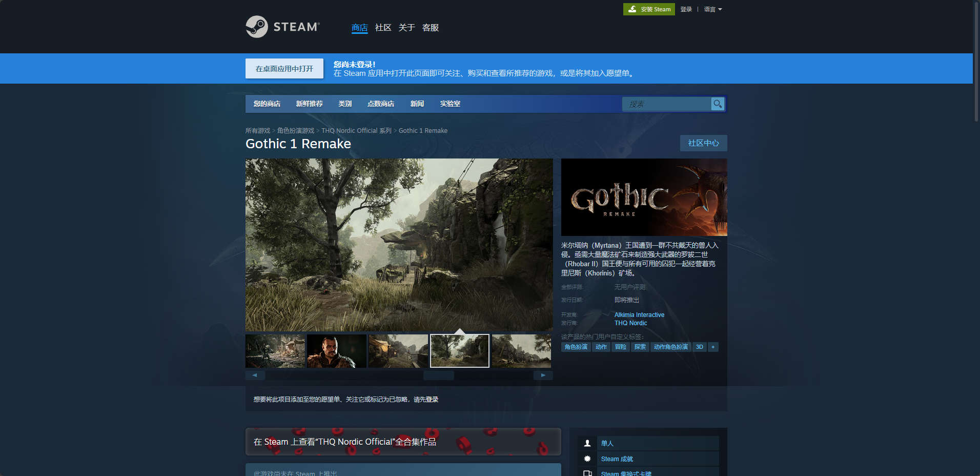The image size is (980, 476).
Task: Open the 社区中心 community hub button
Action: click(703, 143)
